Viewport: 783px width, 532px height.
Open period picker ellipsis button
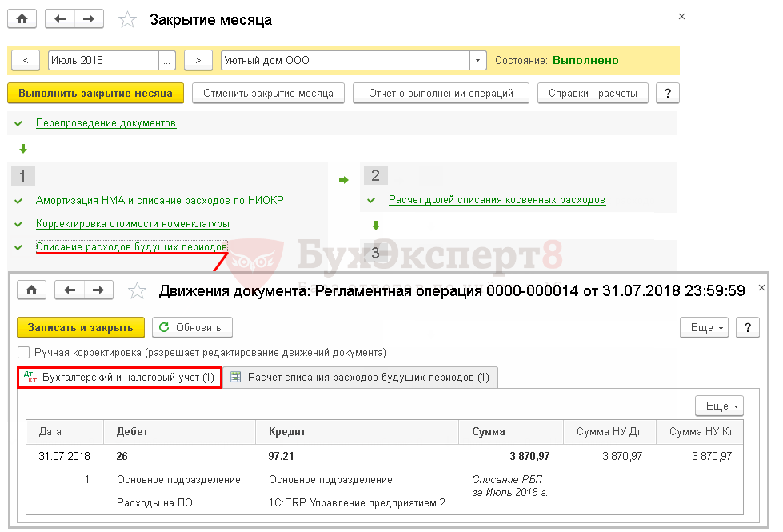(167, 61)
